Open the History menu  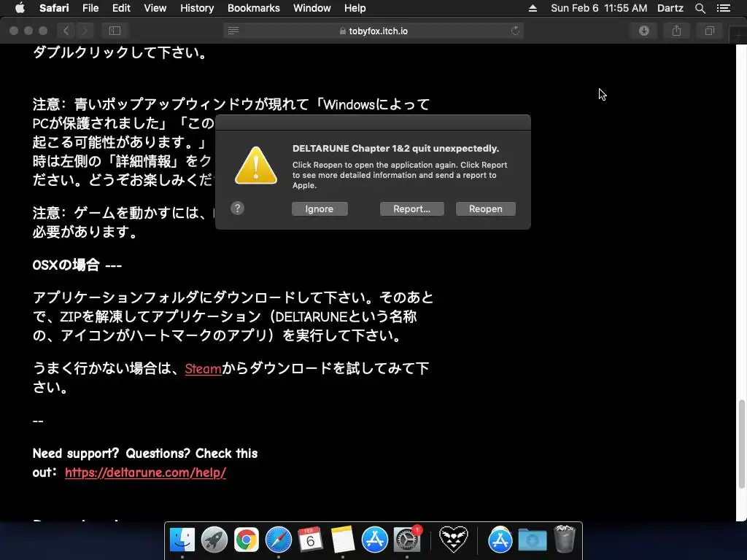pyautogui.click(x=197, y=8)
